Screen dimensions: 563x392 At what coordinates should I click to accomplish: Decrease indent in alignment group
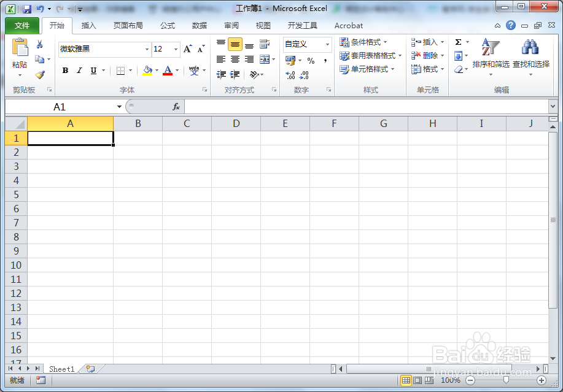click(x=221, y=75)
